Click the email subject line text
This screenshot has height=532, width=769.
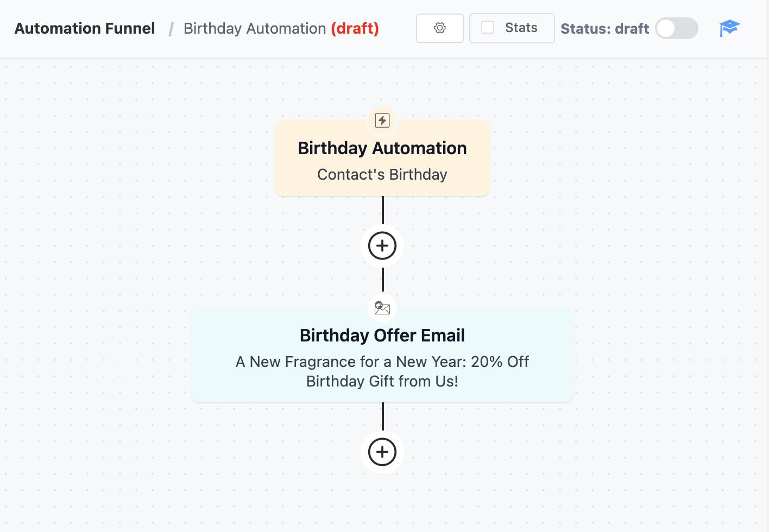[x=382, y=371]
